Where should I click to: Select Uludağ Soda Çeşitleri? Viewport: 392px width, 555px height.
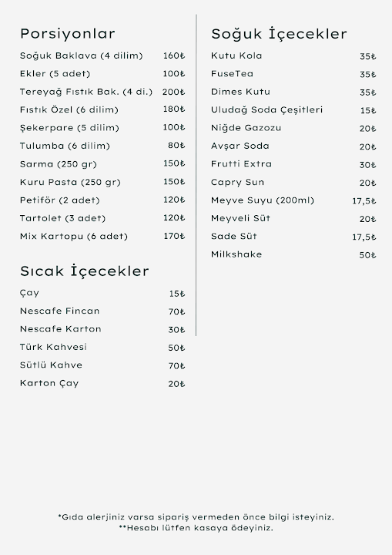[266, 110]
